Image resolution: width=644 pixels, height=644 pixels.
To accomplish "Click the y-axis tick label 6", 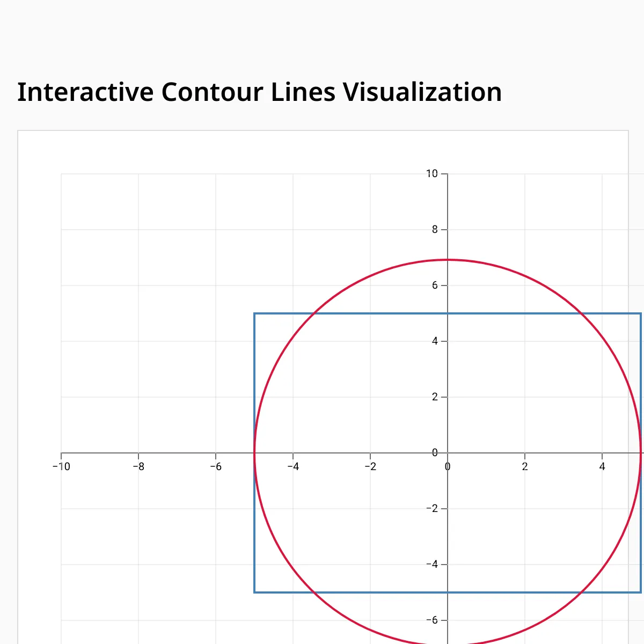I will tap(435, 286).
